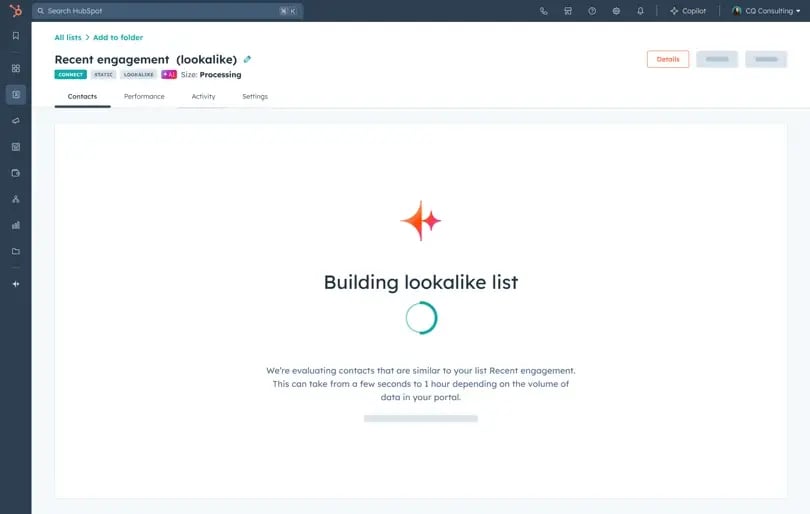Open the Library folder icon in sidebar
This screenshot has height=514, width=810.
tap(15, 251)
